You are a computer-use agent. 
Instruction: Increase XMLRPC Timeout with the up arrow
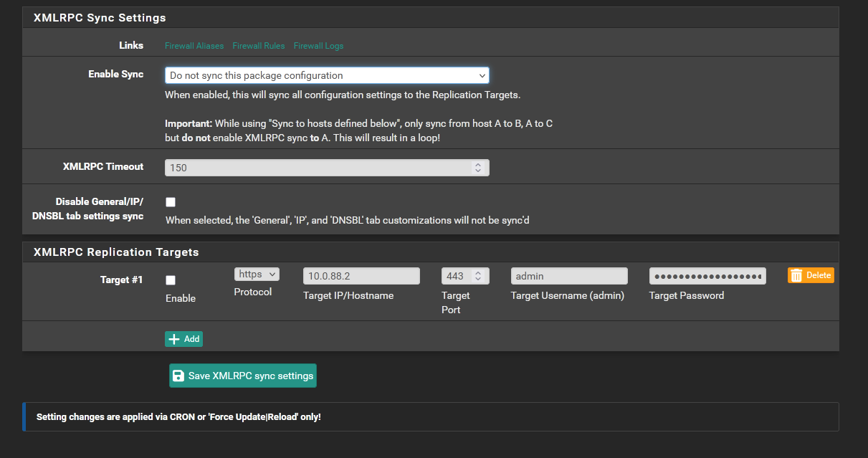coord(478,165)
